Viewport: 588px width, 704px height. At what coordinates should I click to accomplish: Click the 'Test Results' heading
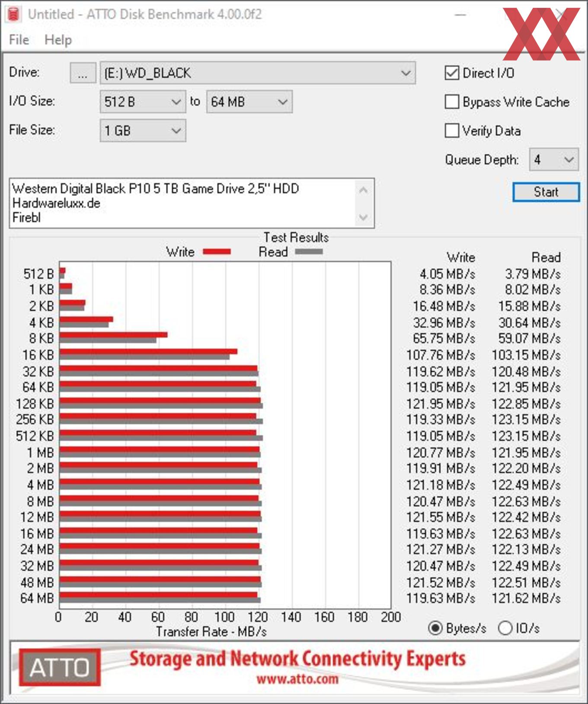[x=296, y=237]
